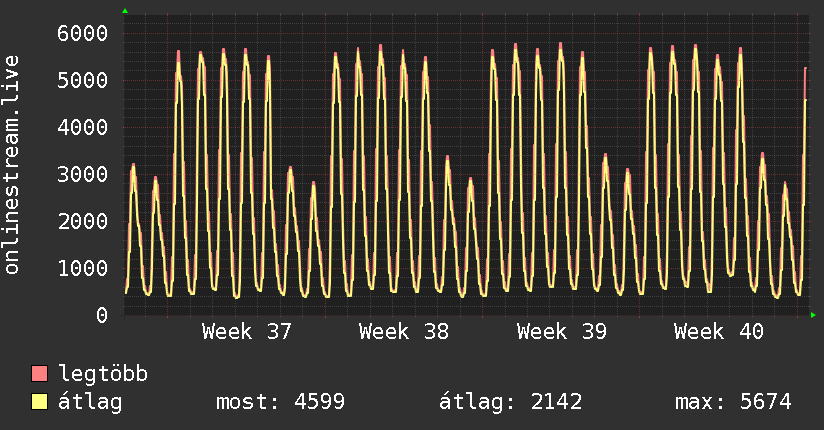The width and height of the screenshot is (824, 430).
Task: Select the legtöbb legend label
Action: [x=103, y=374]
